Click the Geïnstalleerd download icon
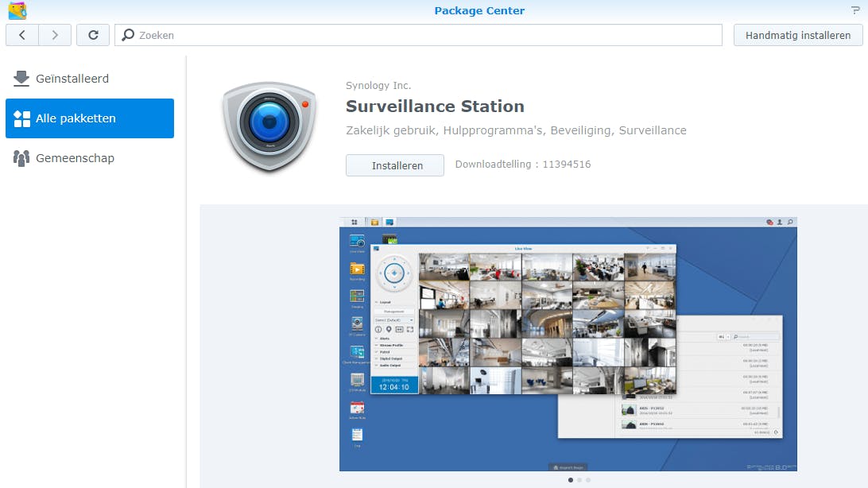Image resolution: width=868 pixels, height=488 pixels. point(21,79)
